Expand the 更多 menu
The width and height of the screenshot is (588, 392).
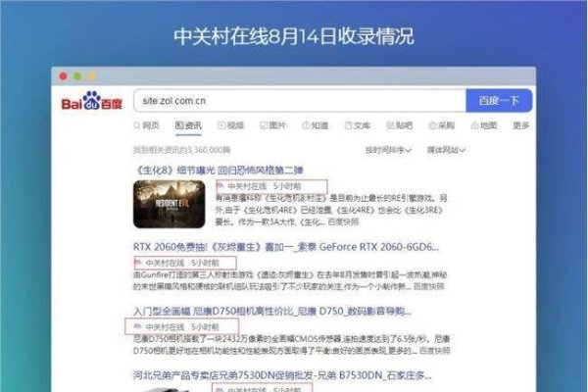tap(521, 125)
